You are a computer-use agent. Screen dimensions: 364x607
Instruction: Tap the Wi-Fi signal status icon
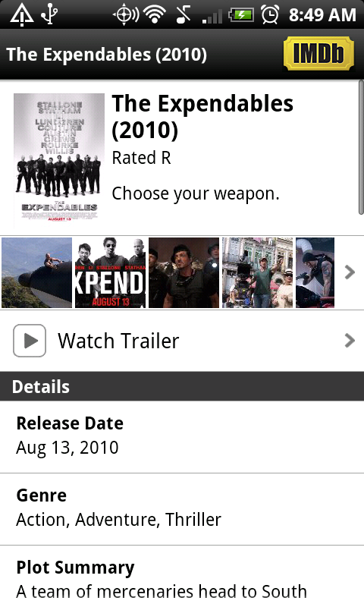(155, 14)
